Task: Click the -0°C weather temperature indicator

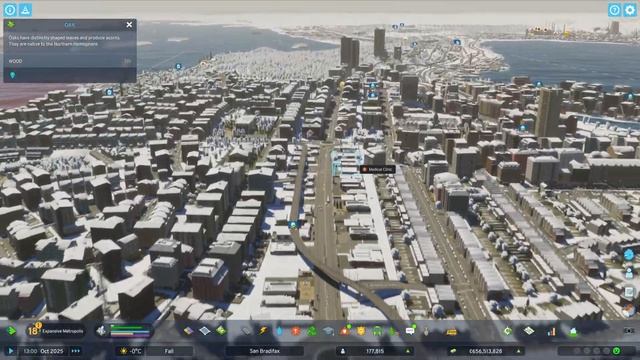Action: click(130, 351)
